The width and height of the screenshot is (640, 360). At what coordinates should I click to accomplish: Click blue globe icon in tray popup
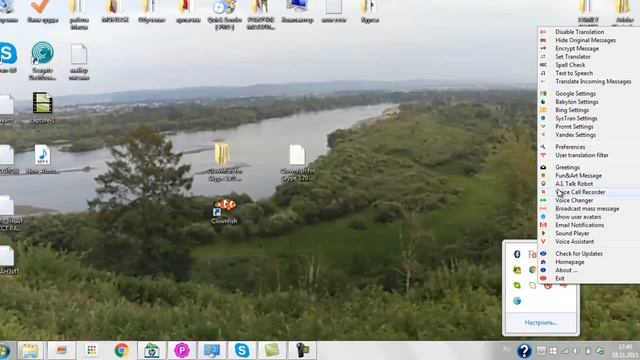[517, 301]
